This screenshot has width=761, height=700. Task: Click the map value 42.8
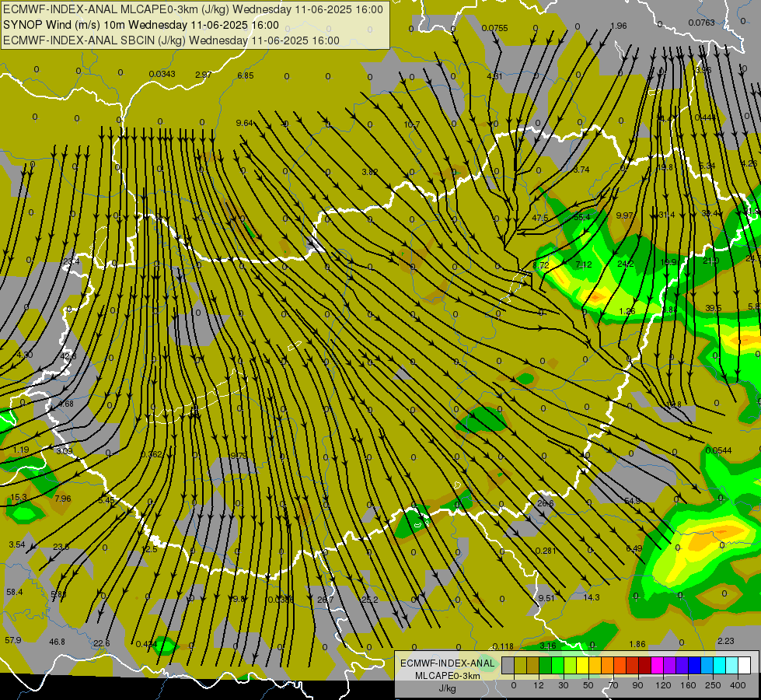[68, 356]
